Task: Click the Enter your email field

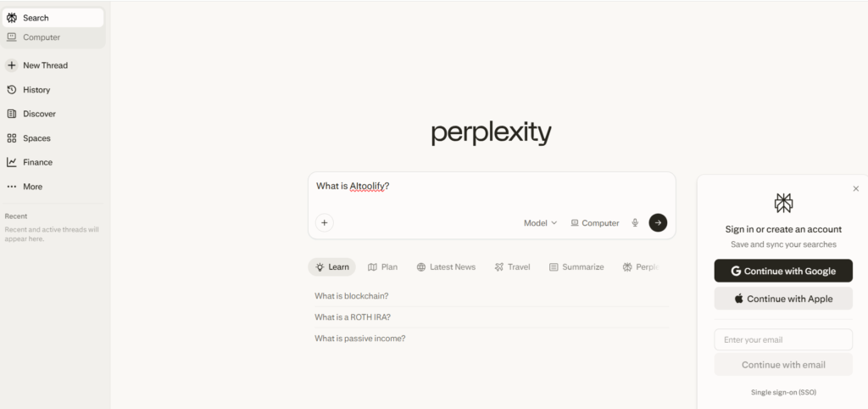Action: [x=783, y=340]
